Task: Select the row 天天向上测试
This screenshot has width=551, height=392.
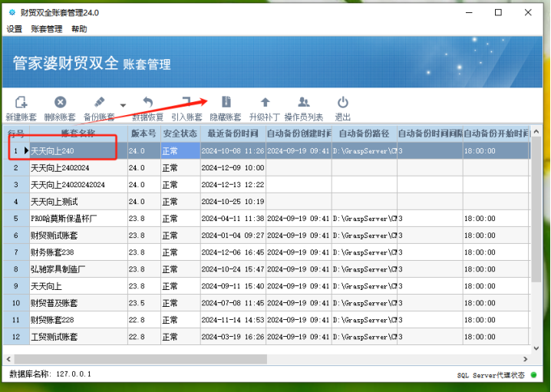Action: 266,202
